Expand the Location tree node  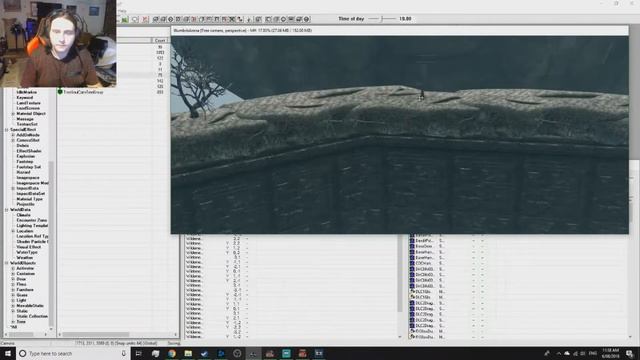click(13, 231)
